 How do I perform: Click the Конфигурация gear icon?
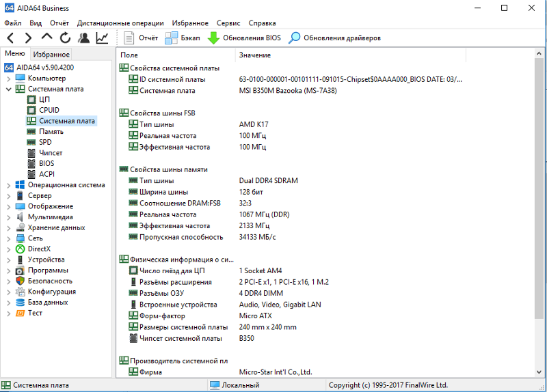click(21, 292)
